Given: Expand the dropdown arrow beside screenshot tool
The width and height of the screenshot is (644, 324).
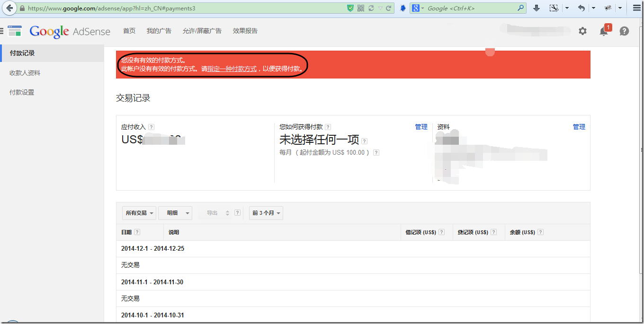Looking at the screenshot, I should [567, 8].
